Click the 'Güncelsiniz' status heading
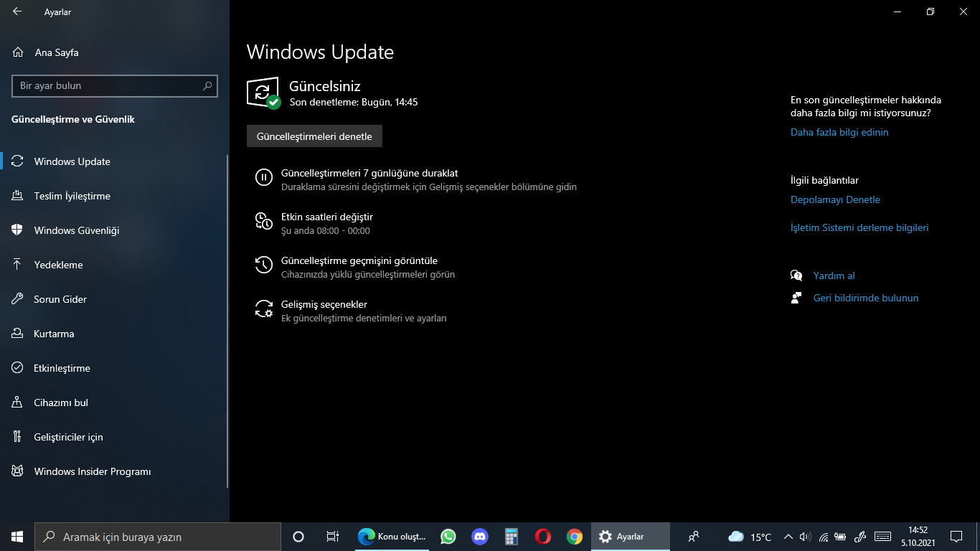 click(325, 86)
